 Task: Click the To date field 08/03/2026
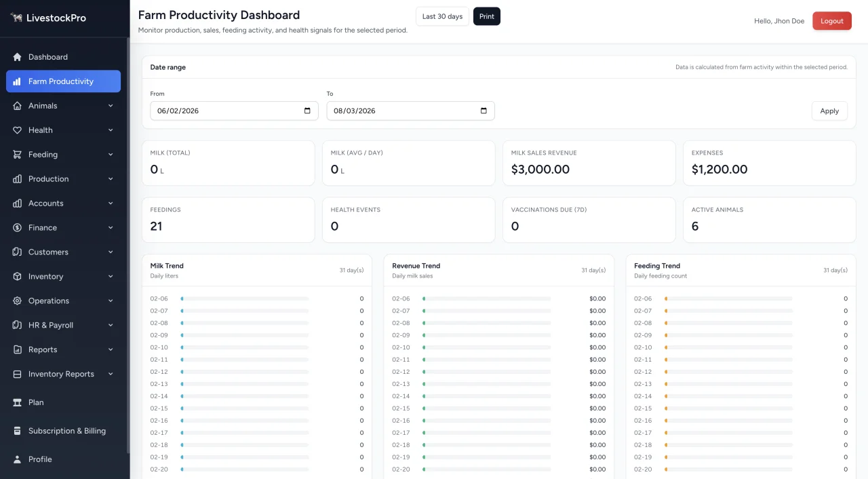pos(410,111)
